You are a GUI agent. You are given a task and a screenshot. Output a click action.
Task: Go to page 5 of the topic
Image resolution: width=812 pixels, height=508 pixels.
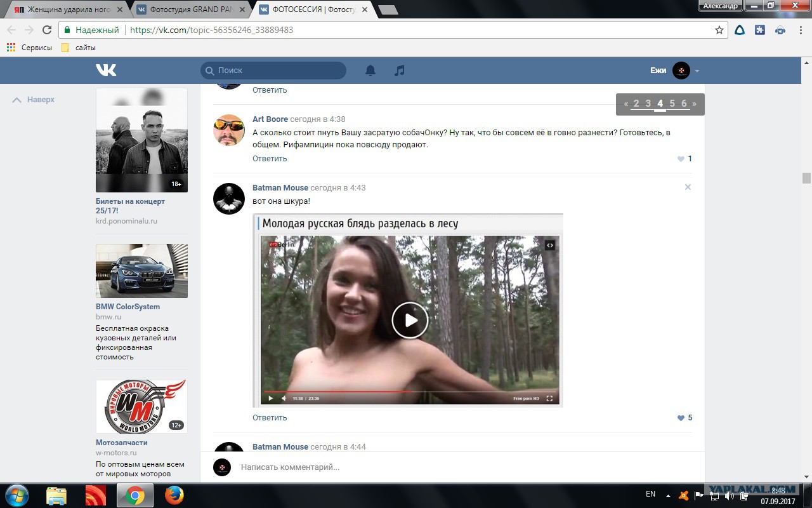(672, 104)
